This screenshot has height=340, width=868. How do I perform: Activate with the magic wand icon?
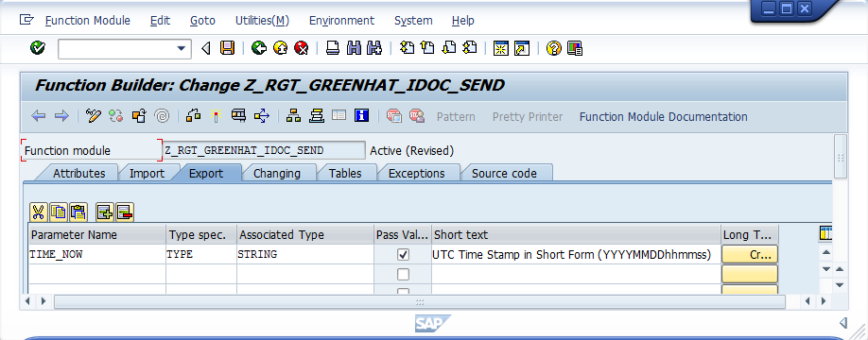pyautogui.click(x=216, y=116)
